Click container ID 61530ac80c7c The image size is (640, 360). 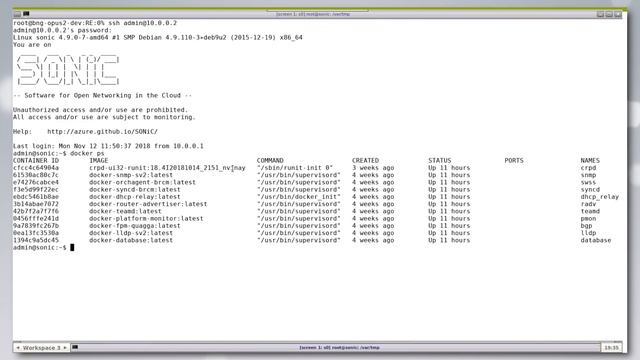point(36,175)
